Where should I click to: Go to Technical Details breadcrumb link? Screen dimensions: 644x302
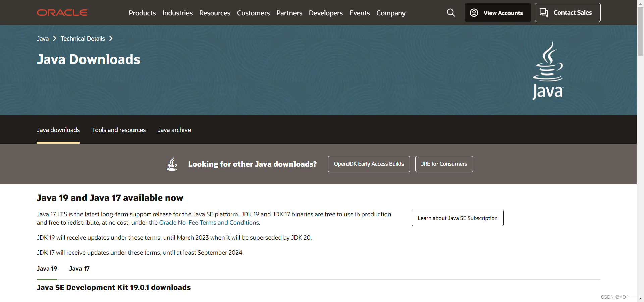point(83,39)
